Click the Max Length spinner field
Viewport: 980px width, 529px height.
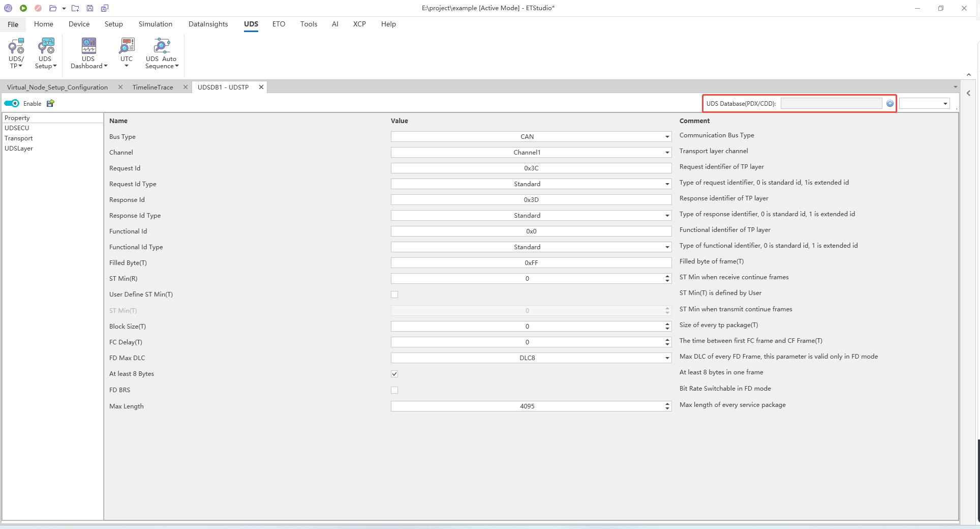click(531, 406)
